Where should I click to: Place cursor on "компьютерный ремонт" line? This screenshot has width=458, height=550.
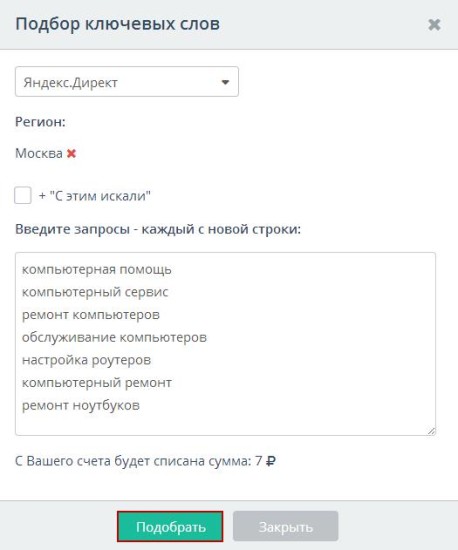(97, 383)
